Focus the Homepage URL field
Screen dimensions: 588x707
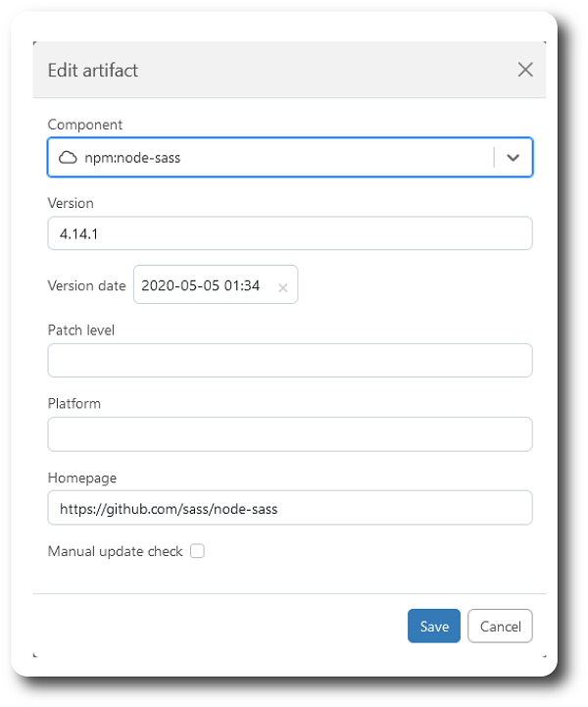click(x=290, y=508)
